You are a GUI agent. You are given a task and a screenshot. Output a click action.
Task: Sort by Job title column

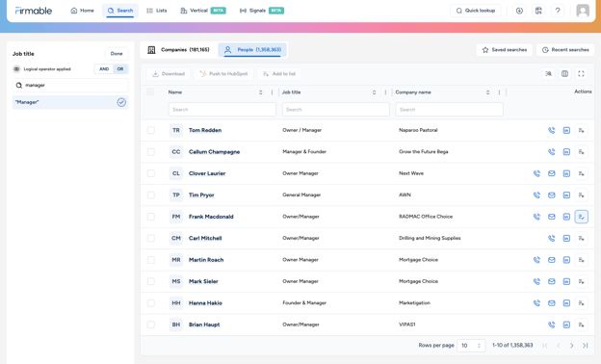[374, 92]
